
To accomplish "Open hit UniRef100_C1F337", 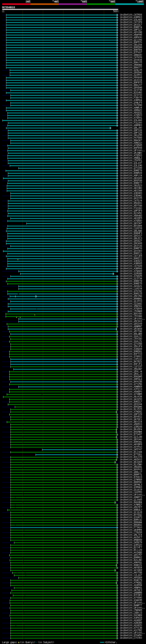I will [131, 367].
